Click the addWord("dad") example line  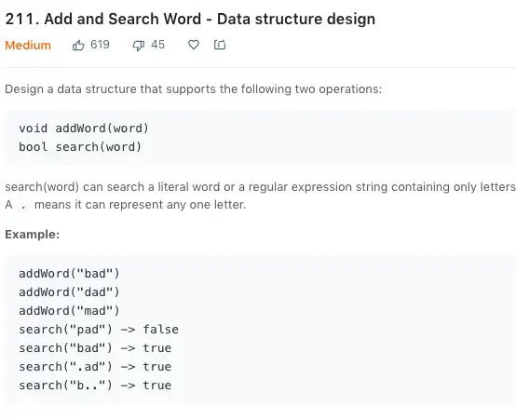tap(69, 292)
